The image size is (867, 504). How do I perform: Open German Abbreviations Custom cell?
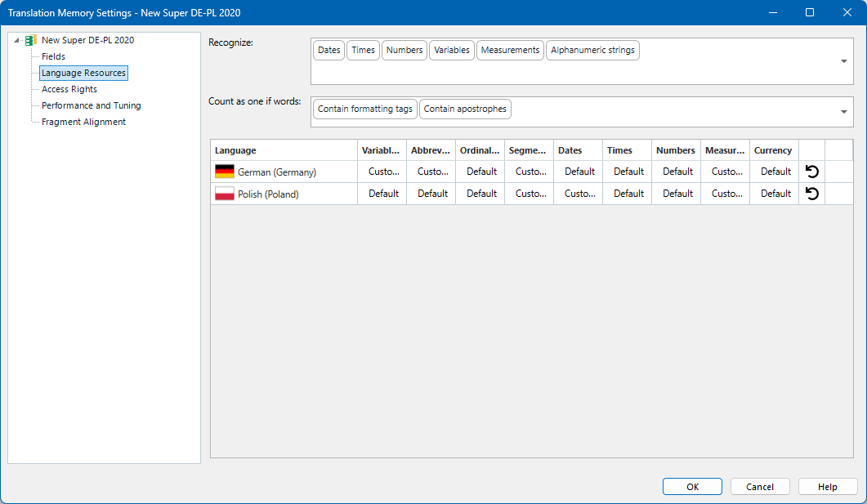(x=431, y=172)
